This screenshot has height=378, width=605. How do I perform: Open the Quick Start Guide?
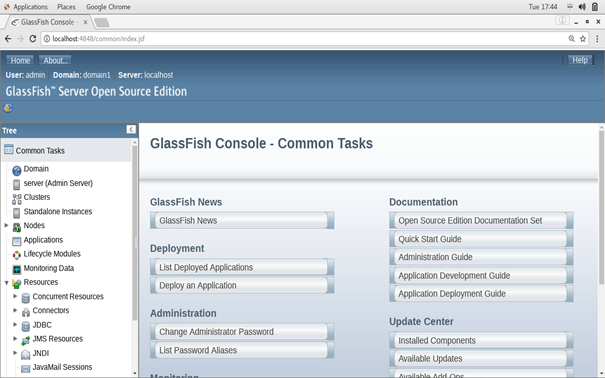(481, 239)
